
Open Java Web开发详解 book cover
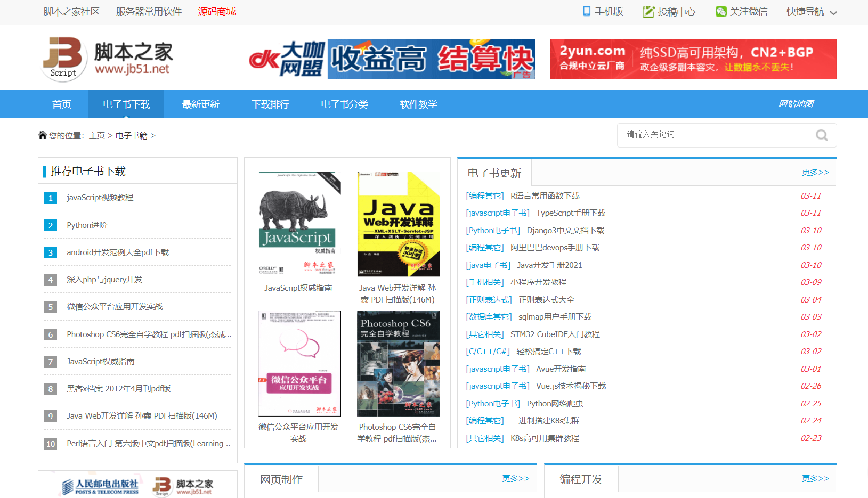point(399,224)
